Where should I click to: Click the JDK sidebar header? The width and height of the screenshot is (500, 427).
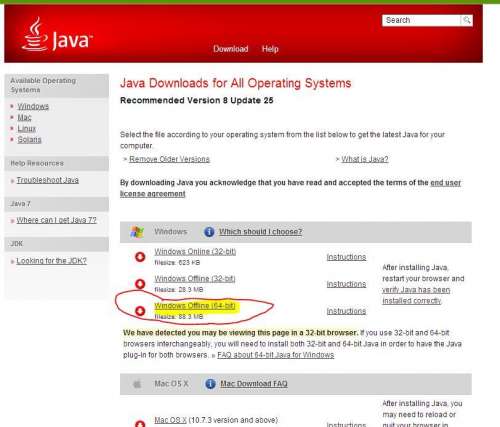coord(57,244)
